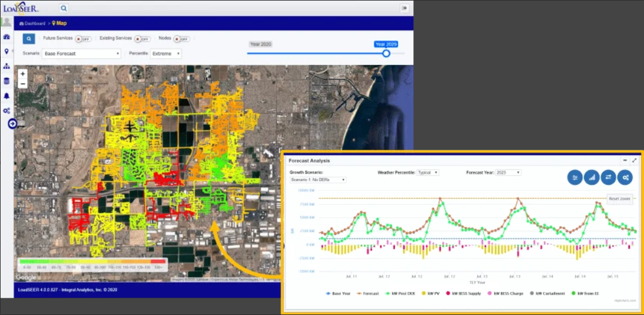Click the green 0-50 legend color segment
The image size is (644, 315).
point(27,261)
